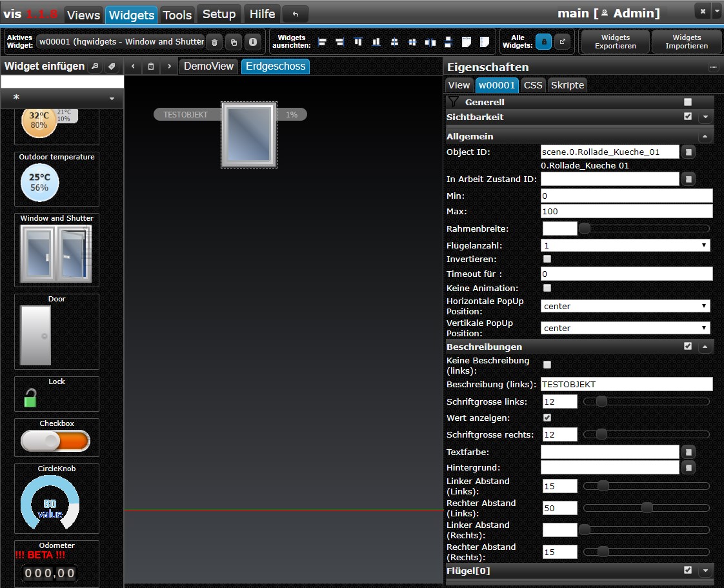The height and width of the screenshot is (588, 724).
Task: Open the Views menu
Action: [x=84, y=15]
